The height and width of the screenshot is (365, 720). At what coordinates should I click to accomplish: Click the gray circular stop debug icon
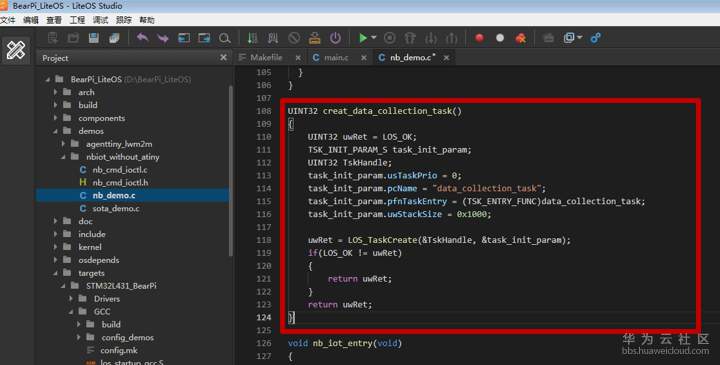pyautogui.click(x=389, y=38)
